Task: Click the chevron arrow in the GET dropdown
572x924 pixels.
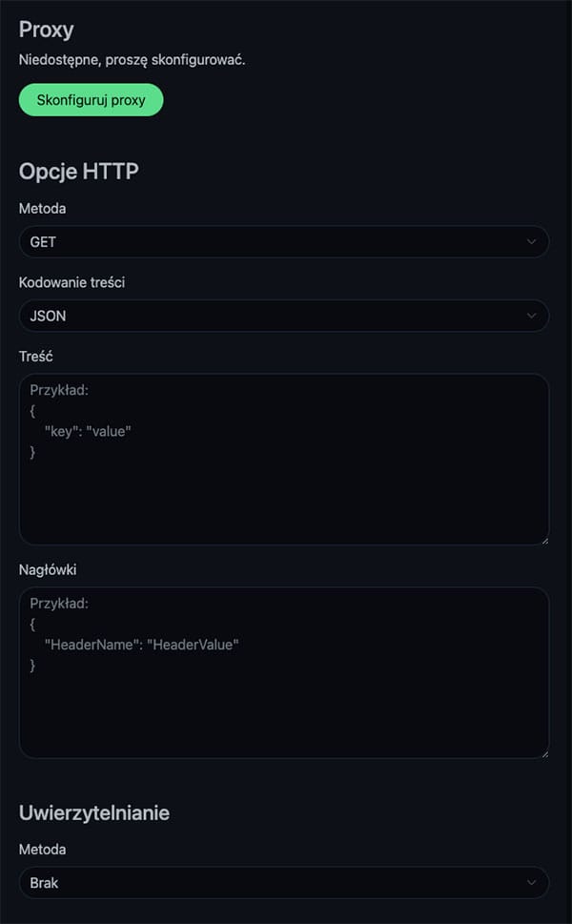Action: pos(532,242)
